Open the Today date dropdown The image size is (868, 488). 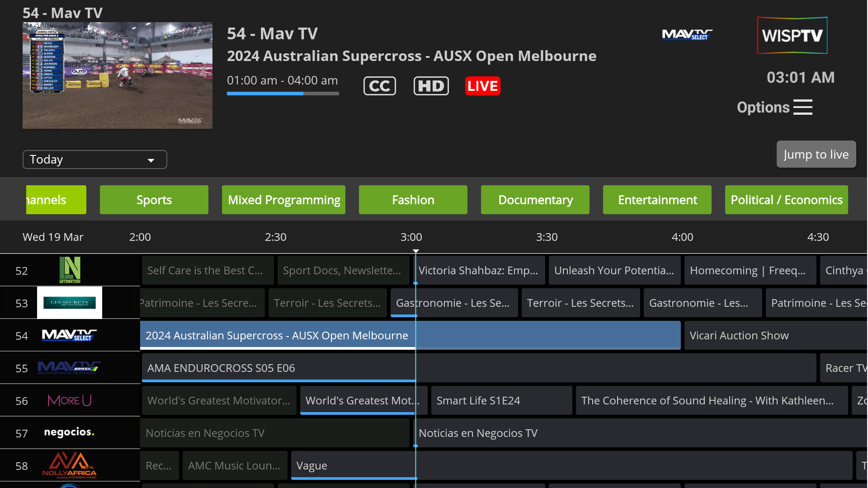click(x=94, y=159)
